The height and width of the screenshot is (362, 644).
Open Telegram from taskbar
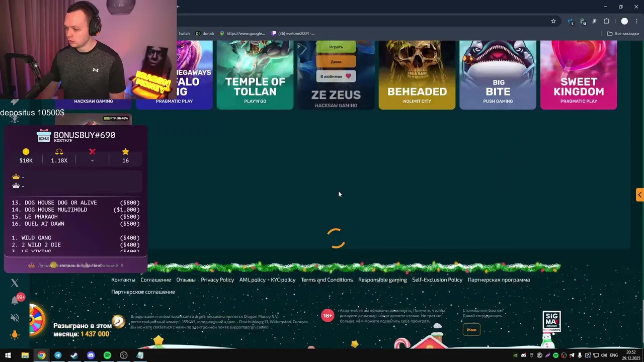pos(58,355)
